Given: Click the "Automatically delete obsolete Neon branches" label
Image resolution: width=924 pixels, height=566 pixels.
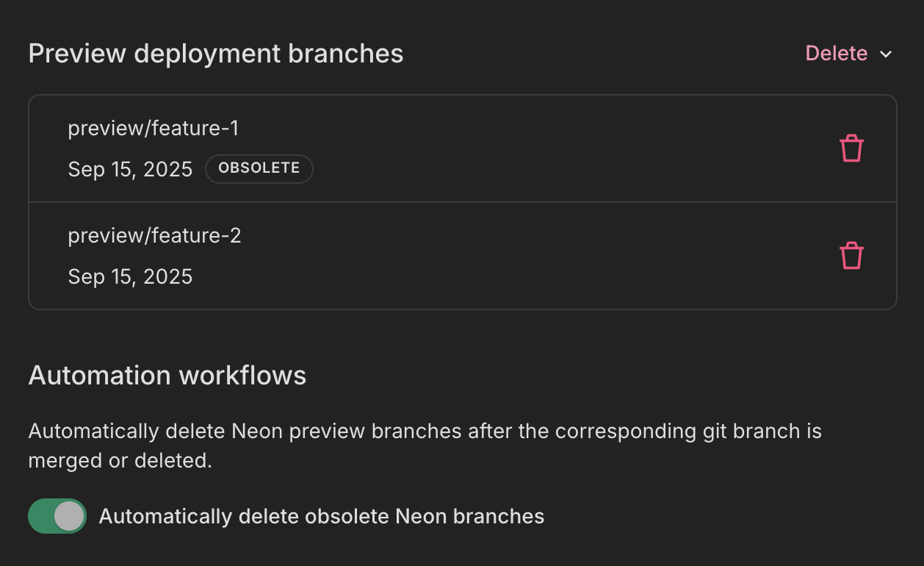Looking at the screenshot, I should point(322,517).
